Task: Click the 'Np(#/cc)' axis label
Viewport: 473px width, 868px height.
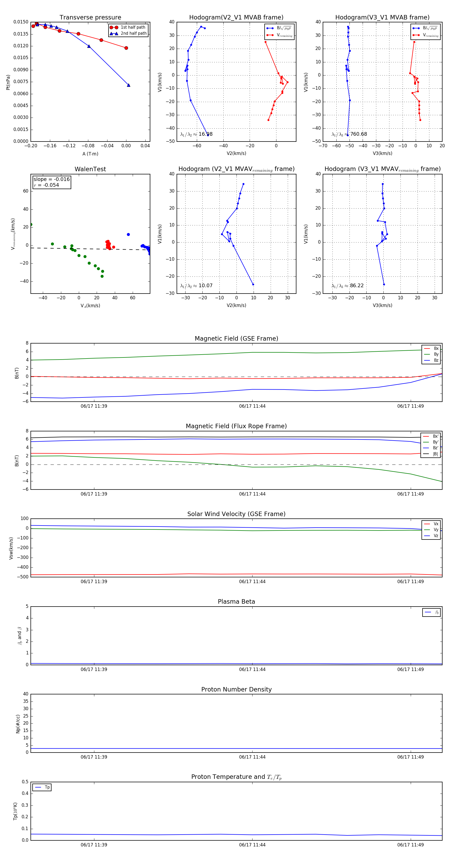Action: 18,724
